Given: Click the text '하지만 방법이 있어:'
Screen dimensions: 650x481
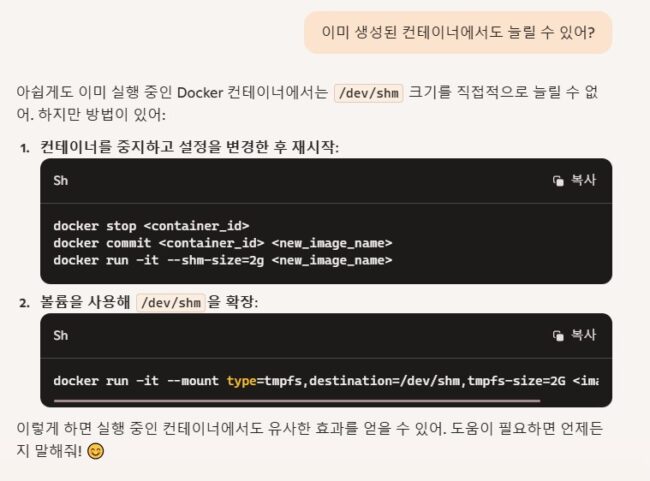Looking at the screenshot, I should (102, 114).
